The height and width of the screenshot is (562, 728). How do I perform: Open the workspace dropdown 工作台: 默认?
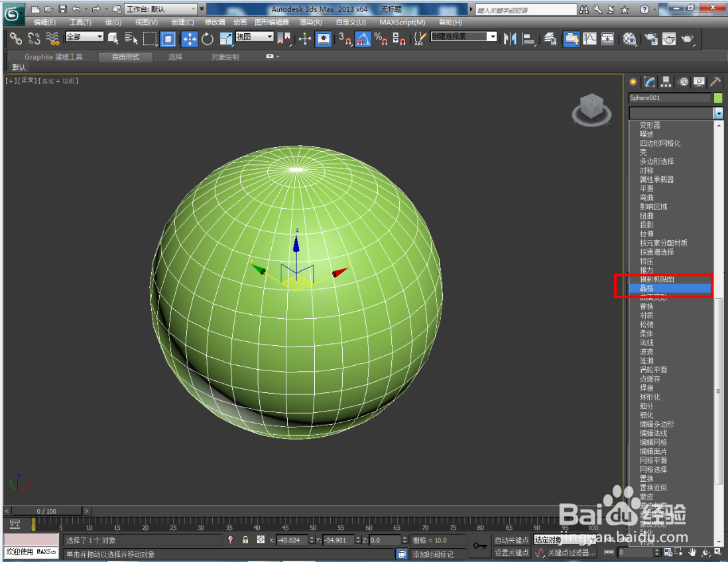coord(160,9)
